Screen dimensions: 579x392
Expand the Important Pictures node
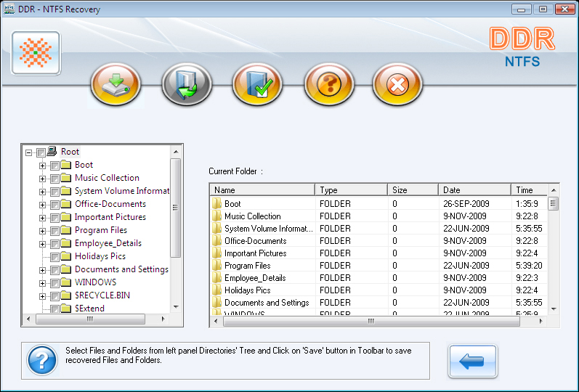pyautogui.click(x=42, y=219)
